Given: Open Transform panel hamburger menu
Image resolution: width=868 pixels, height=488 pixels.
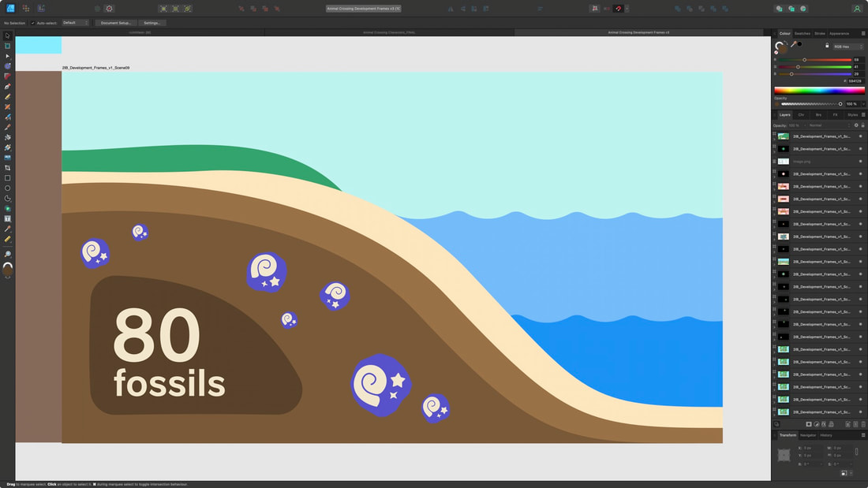Looking at the screenshot, I should (x=863, y=435).
